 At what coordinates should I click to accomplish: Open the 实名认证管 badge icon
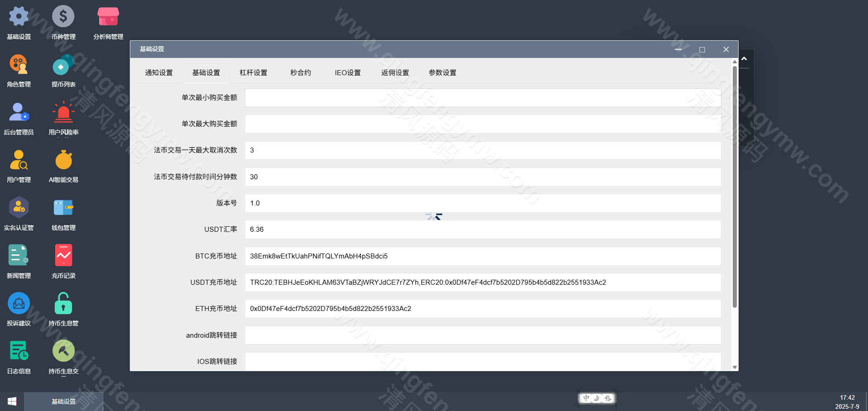point(19,208)
